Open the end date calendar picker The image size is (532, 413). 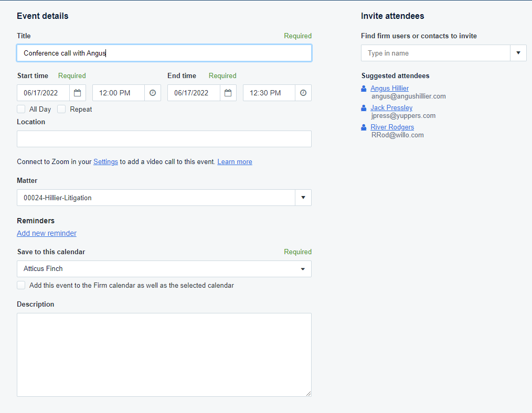click(228, 93)
